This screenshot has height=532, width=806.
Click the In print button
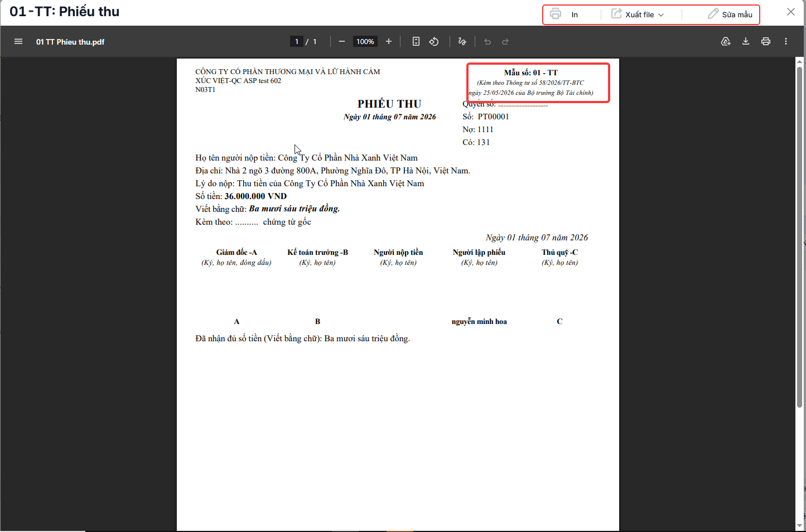click(x=564, y=14)
